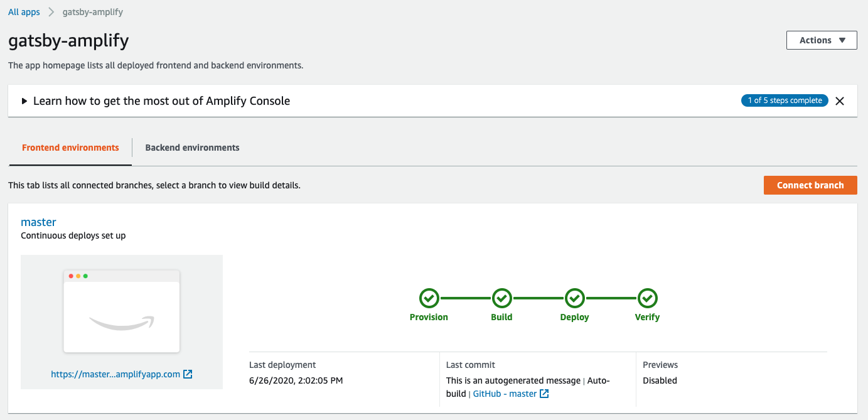Viewport: 868px width, 420px height.
Task: Click the Previews Disabled status text
Action: point(660,380)
